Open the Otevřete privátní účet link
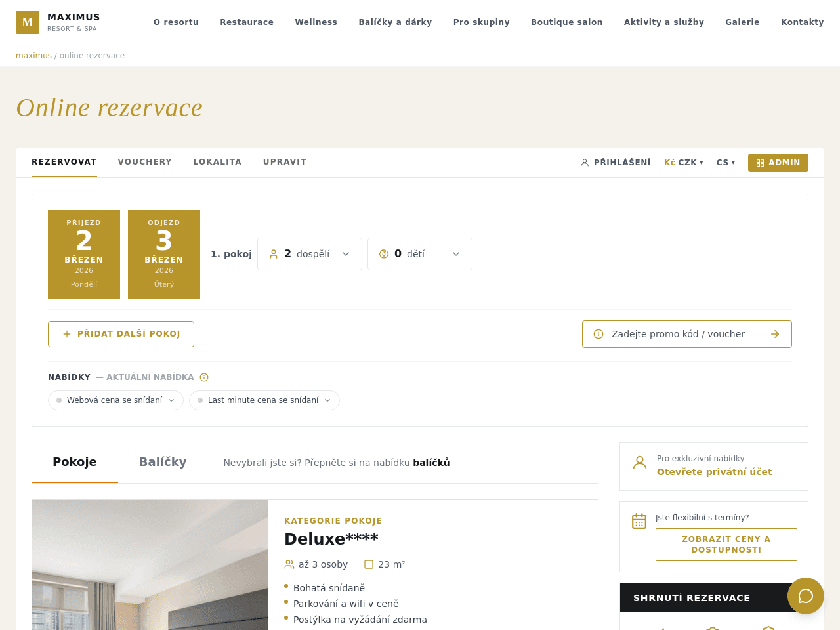This screenshot has width=840, height=630. (x=714, y=472)
